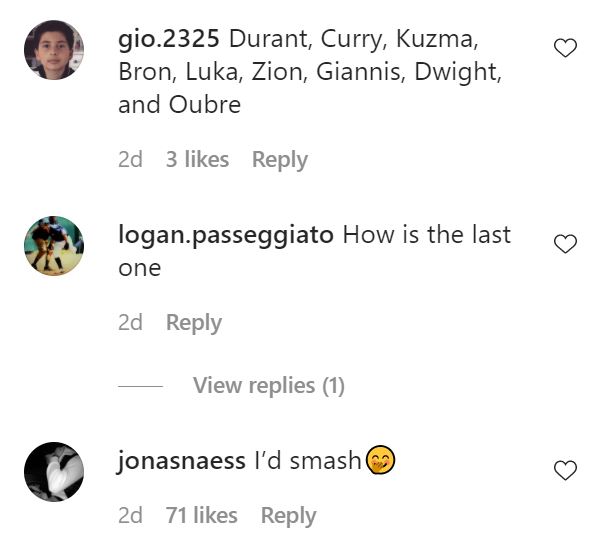Click the 2d timestamp on jonasnaess's comment
The height and width of the screenshot is (542, 604).
(130, 515)
